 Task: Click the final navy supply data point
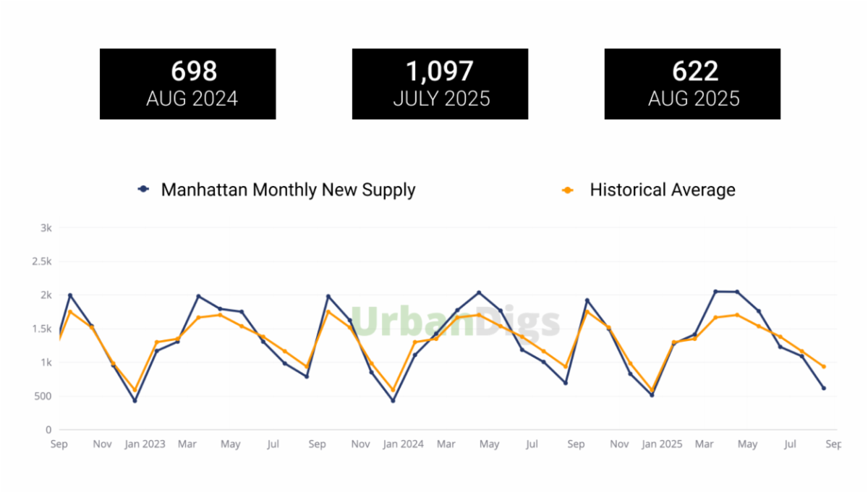pyautogui.click(x=823, y=388)
